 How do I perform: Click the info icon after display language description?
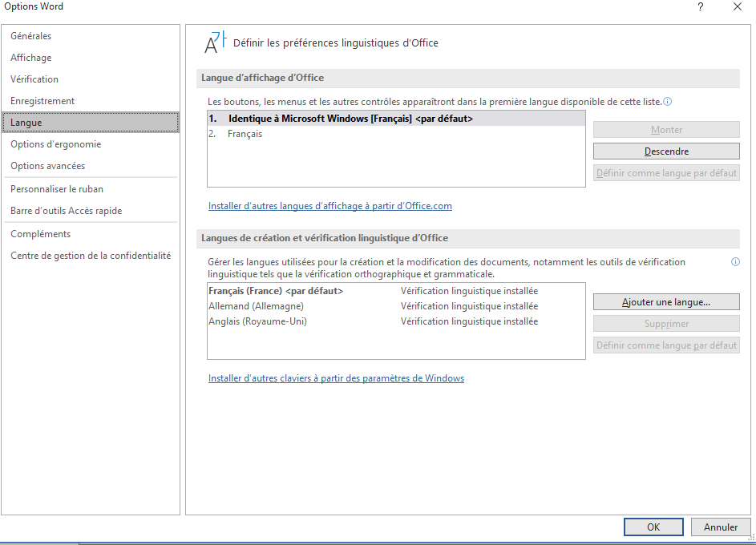click(668, 102)
